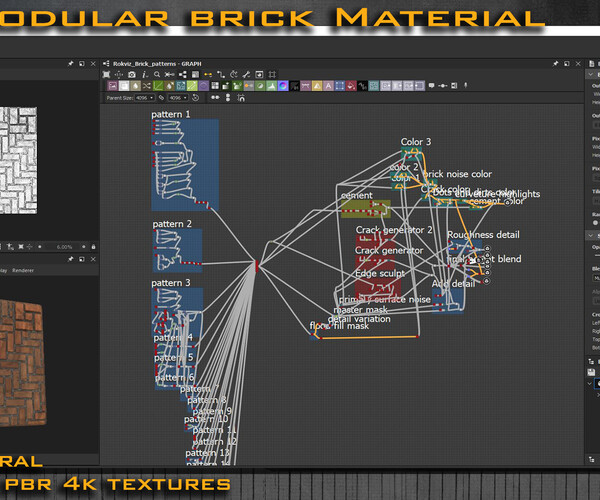Select the Crack generator 2 frame label
Image resolution: width=600 pixels, height=500 pixels.
click(x=394, y=230)
